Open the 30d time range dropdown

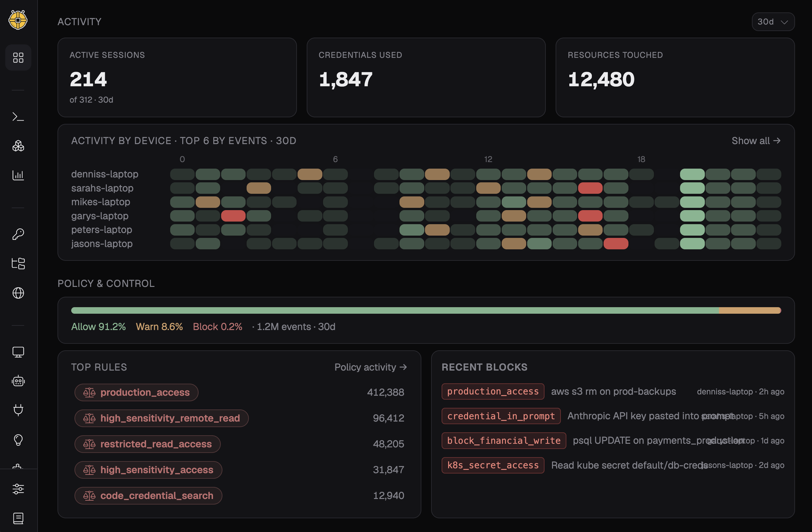click(x=773, y=22)
